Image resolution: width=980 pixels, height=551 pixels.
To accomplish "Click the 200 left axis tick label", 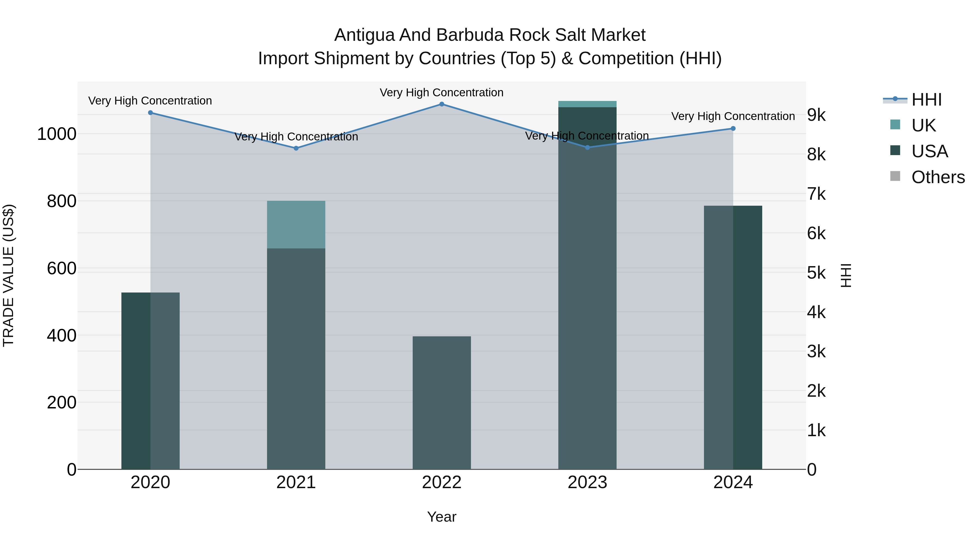I will coord(62,403).
